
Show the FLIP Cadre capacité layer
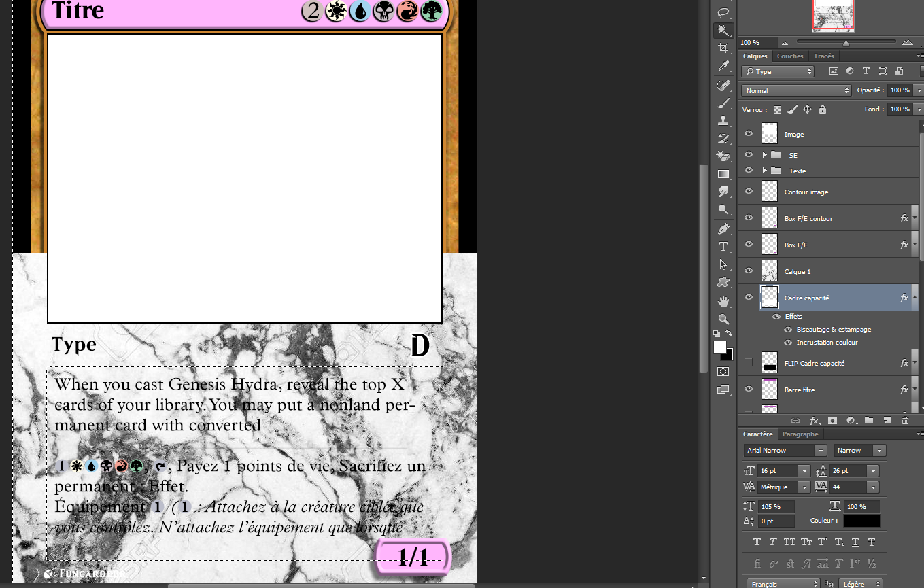pos(749,363)
